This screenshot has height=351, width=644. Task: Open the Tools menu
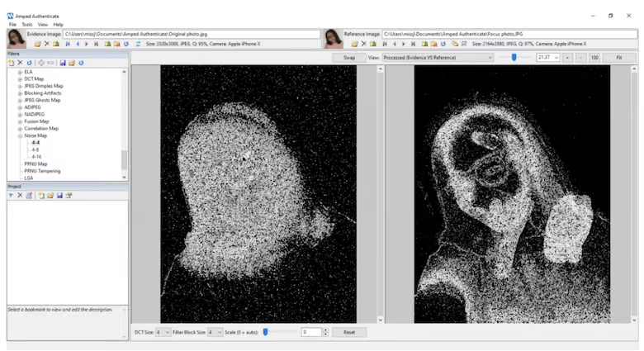pyautogui.click(x=27, y=25)
